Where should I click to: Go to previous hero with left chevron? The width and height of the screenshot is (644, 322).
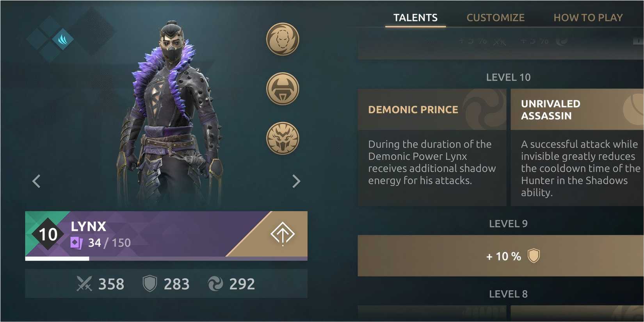36,181
